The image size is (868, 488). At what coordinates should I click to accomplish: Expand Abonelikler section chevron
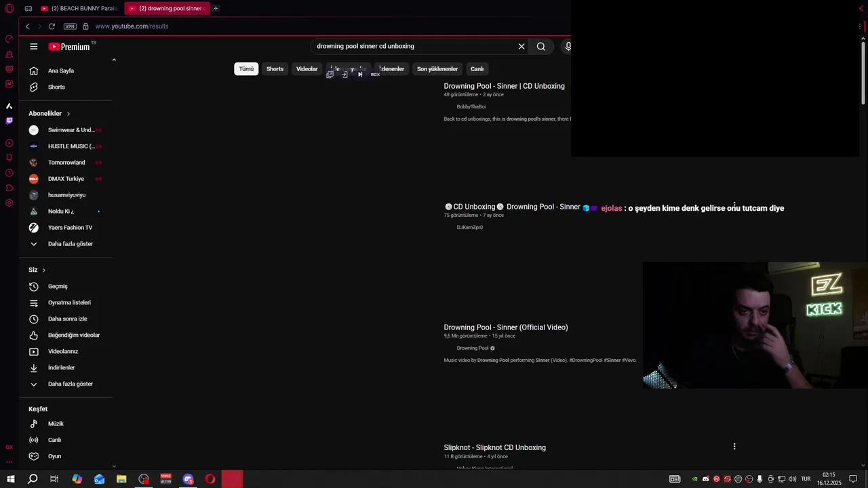tap(68, 114)
